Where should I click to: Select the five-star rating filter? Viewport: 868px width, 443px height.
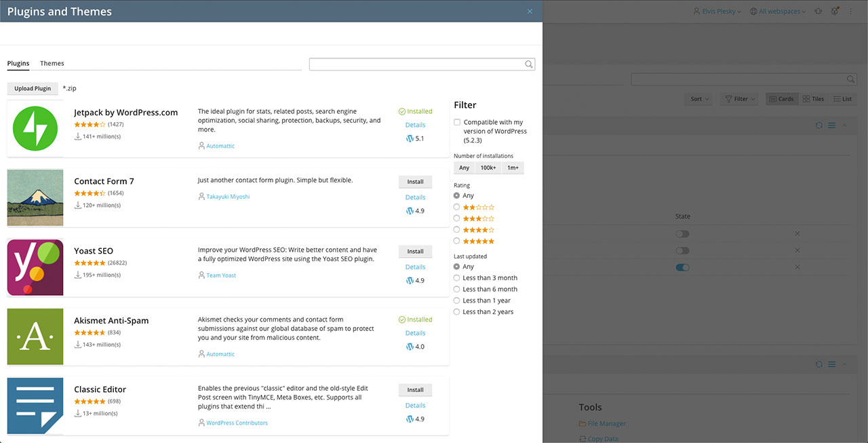coord(456,241)
